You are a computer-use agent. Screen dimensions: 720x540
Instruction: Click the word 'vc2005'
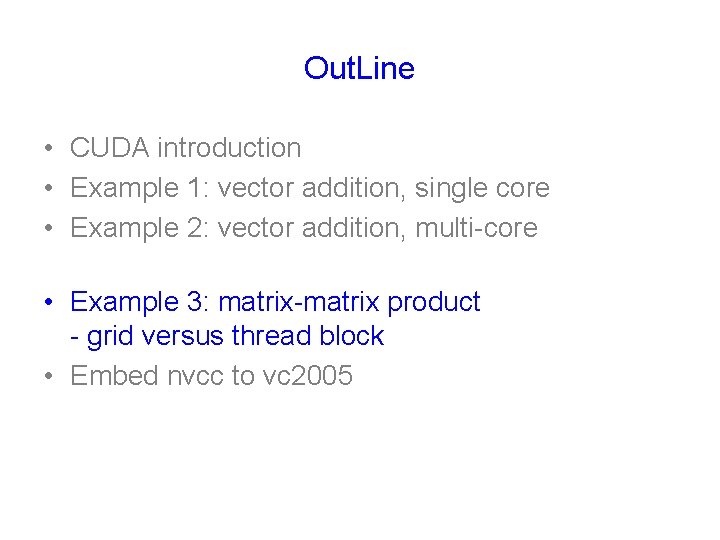[x=308, y=376]
